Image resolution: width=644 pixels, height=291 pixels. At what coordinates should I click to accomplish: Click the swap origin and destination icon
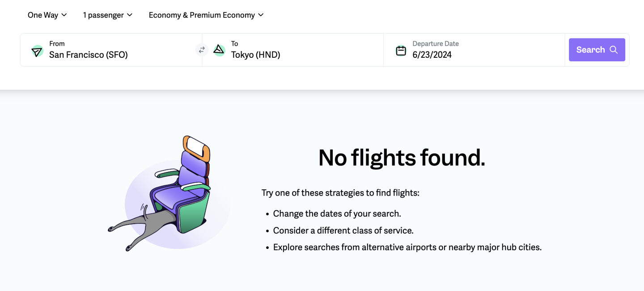point(202,50)
